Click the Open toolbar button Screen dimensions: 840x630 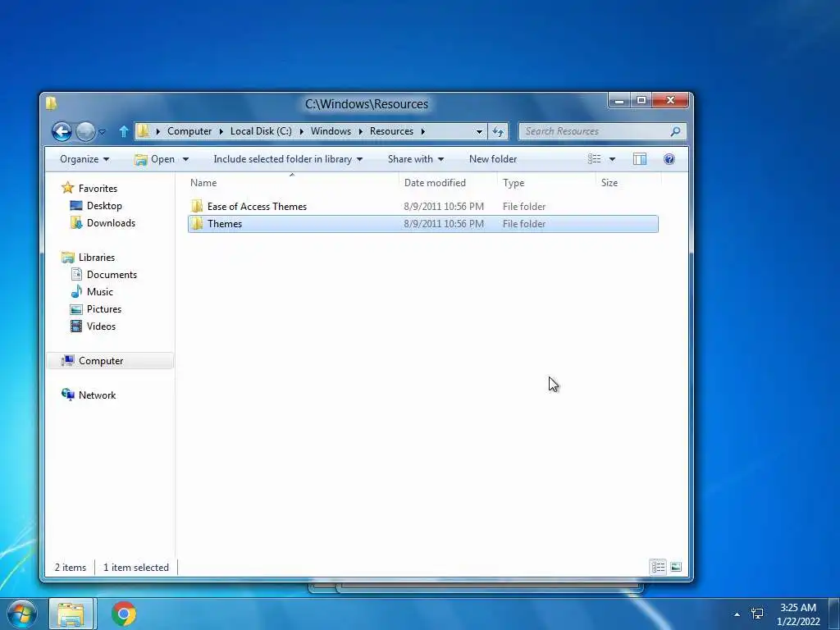[155, 159]
